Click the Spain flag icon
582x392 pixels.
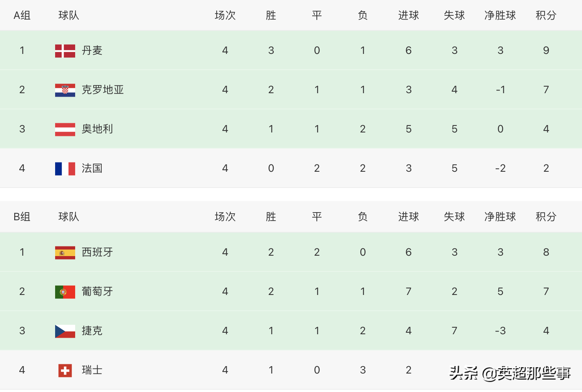pos(65,253)
